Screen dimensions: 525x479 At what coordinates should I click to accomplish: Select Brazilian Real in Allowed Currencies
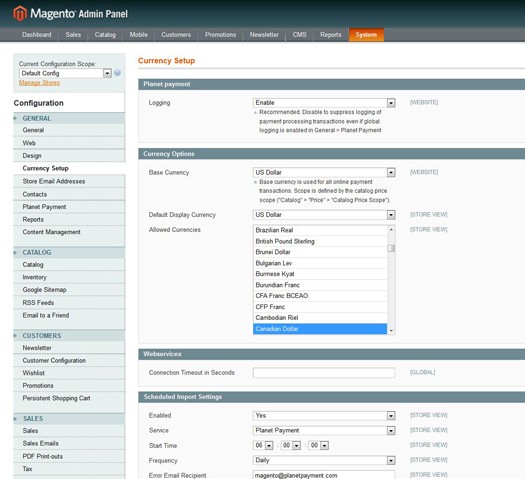[x=320, y=230]
